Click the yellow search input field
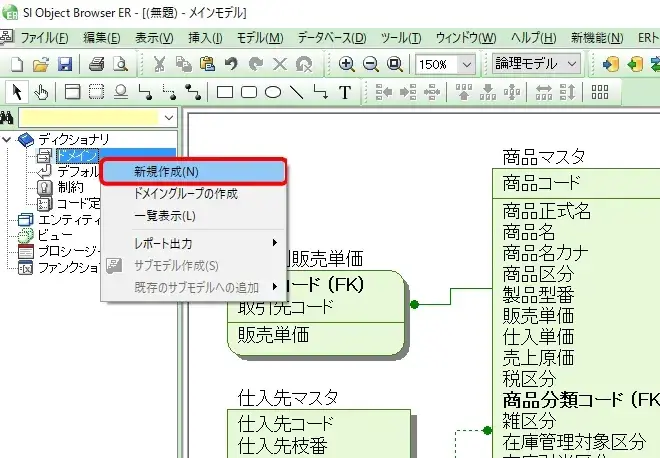 coord(90,118)
